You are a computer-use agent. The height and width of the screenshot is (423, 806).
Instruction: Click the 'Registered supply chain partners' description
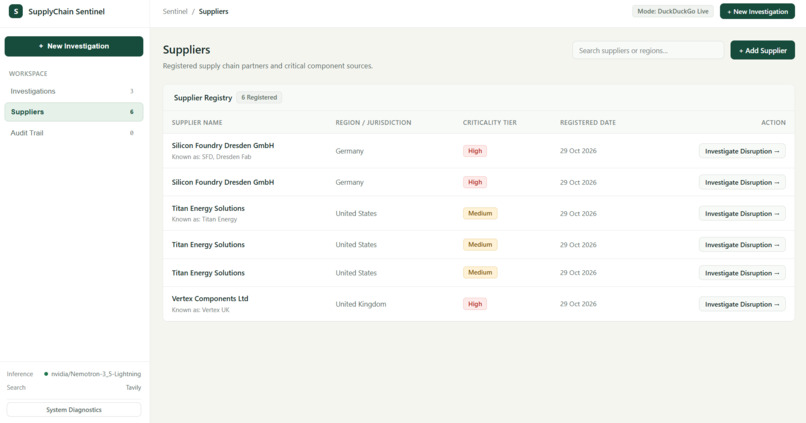coord(268,66)
